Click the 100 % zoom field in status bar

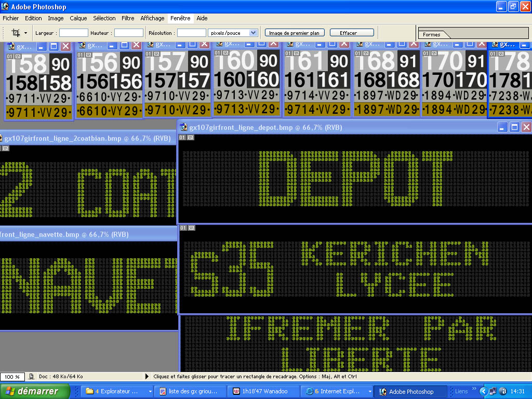12,377
